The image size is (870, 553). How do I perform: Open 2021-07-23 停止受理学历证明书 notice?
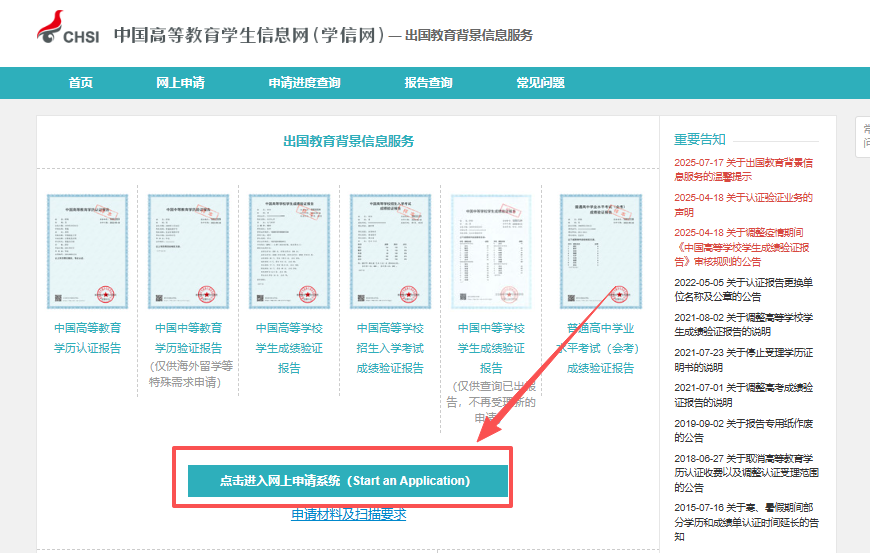click(x=743, y=360)
